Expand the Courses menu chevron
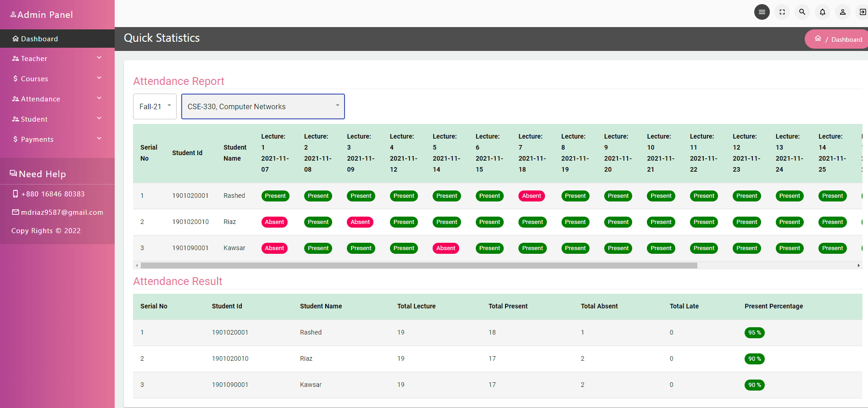Image resolution: width=868 pixels, height=408 pixels. tap(99, 78)
